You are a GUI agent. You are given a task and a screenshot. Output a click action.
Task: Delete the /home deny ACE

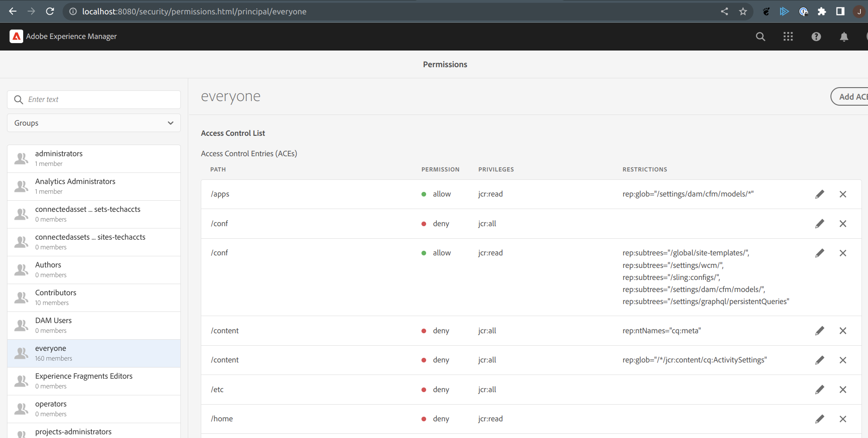pyautogui.click(x=843, y=419)
